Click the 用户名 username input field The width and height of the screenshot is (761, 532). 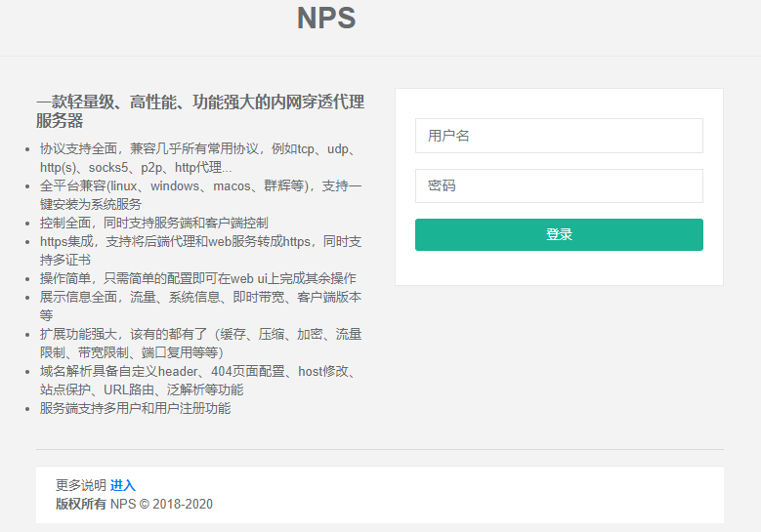(x=558, y=136)
